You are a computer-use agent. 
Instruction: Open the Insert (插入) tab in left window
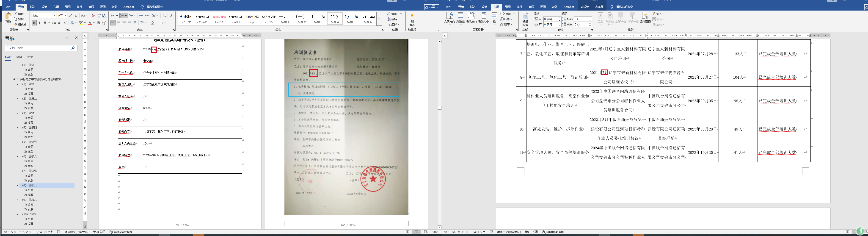pyautogui.click(x=33, y=7)
